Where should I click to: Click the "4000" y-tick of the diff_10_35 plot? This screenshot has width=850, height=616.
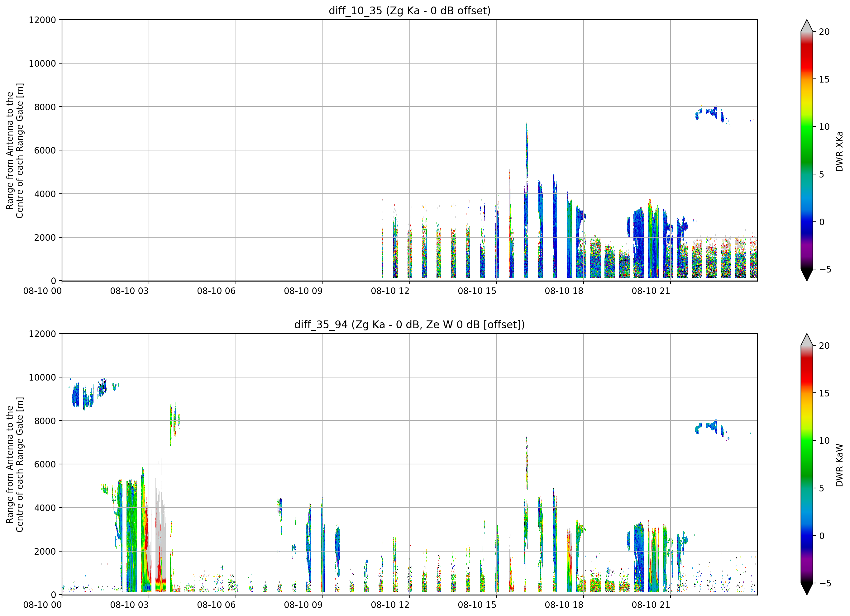tap(45, 194)
